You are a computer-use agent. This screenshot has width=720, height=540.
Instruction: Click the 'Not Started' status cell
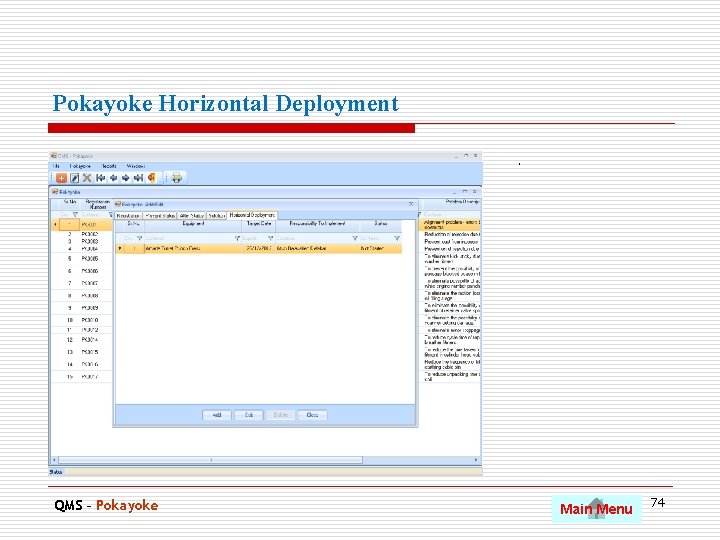pos(381,248)
